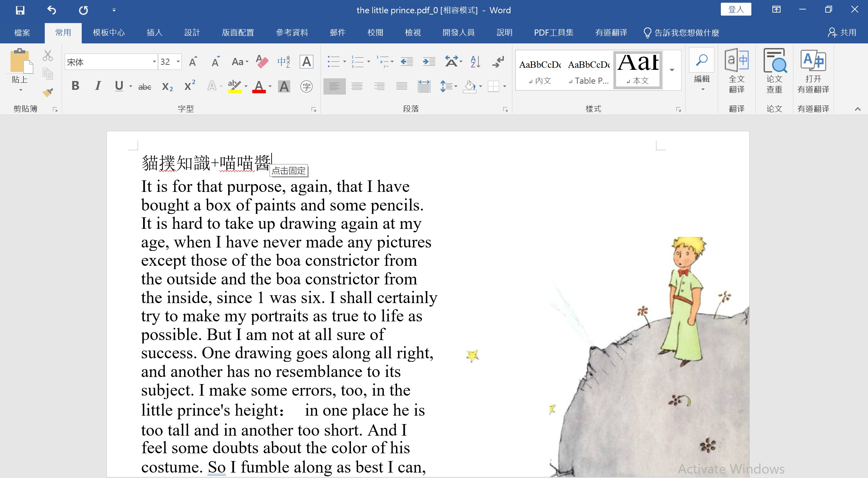Toggle strikethrough formatting

(145, 87)
